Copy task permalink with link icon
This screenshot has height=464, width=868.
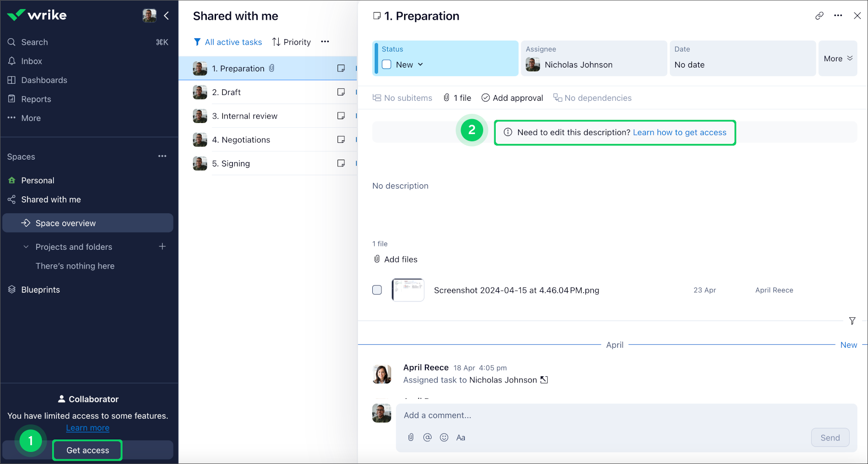coord(819,16)
